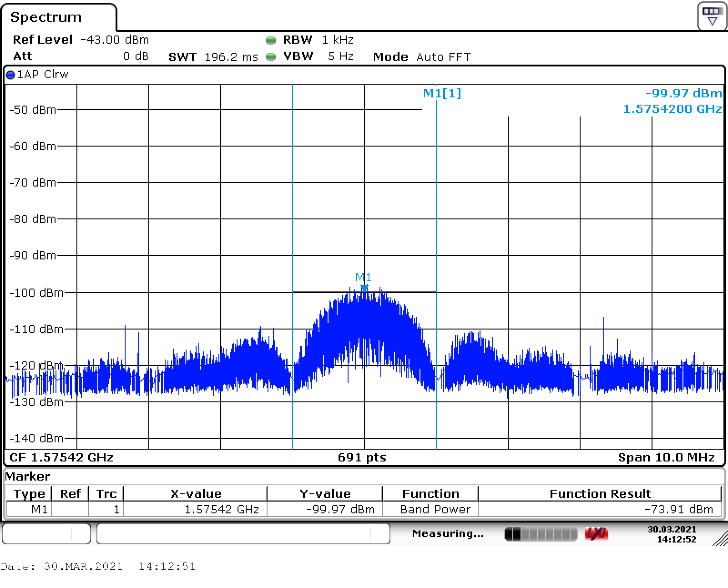
Task: Click the Function Result column header
Action: (600, 494)
